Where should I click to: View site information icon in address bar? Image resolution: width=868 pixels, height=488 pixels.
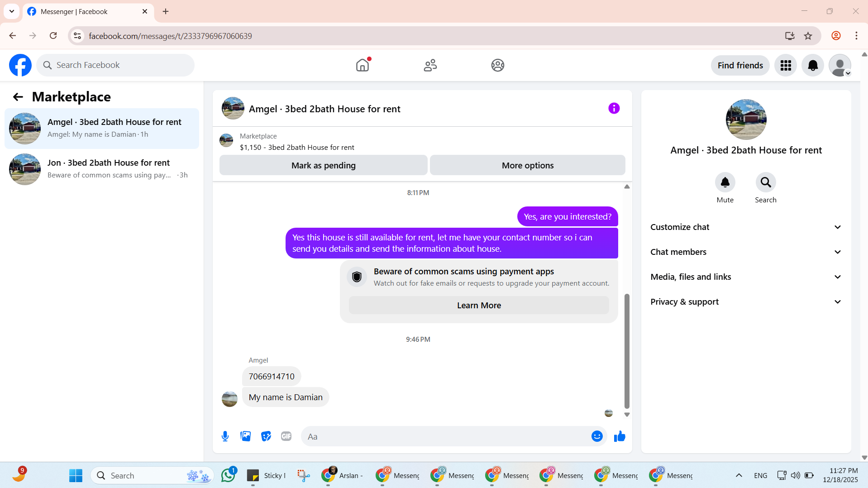click(x=77, y=36)
